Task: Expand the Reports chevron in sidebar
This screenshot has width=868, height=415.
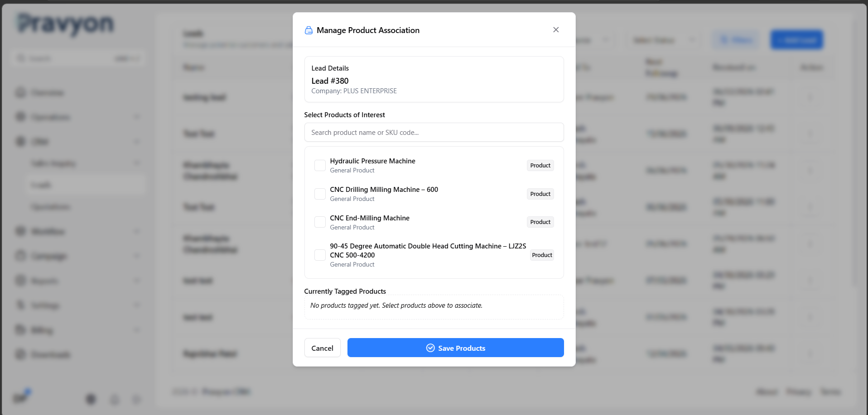Action: 137,281
